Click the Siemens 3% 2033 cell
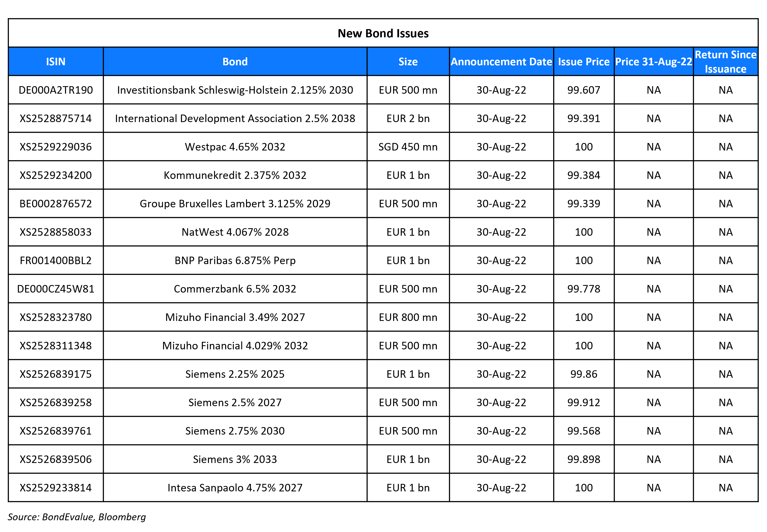This screenshot has height=532, width=767. pyautogui.click(x=235, y=459)
